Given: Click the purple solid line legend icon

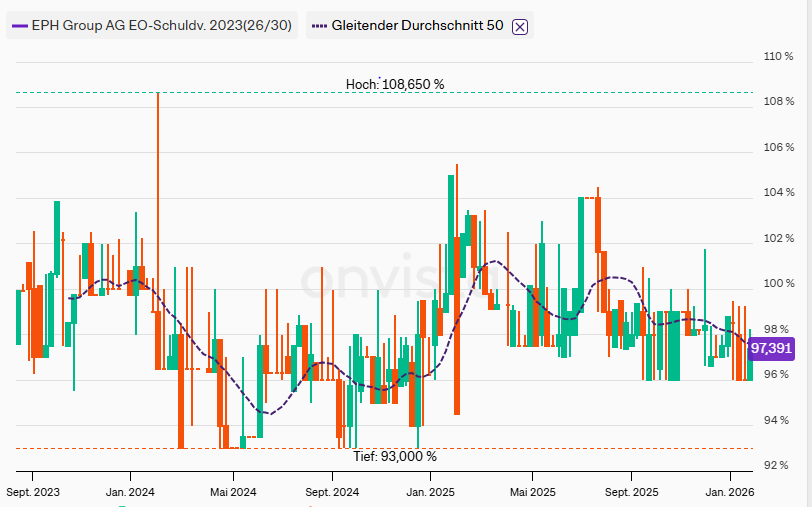Looking at the screenshot, I should tap(19, 26).
